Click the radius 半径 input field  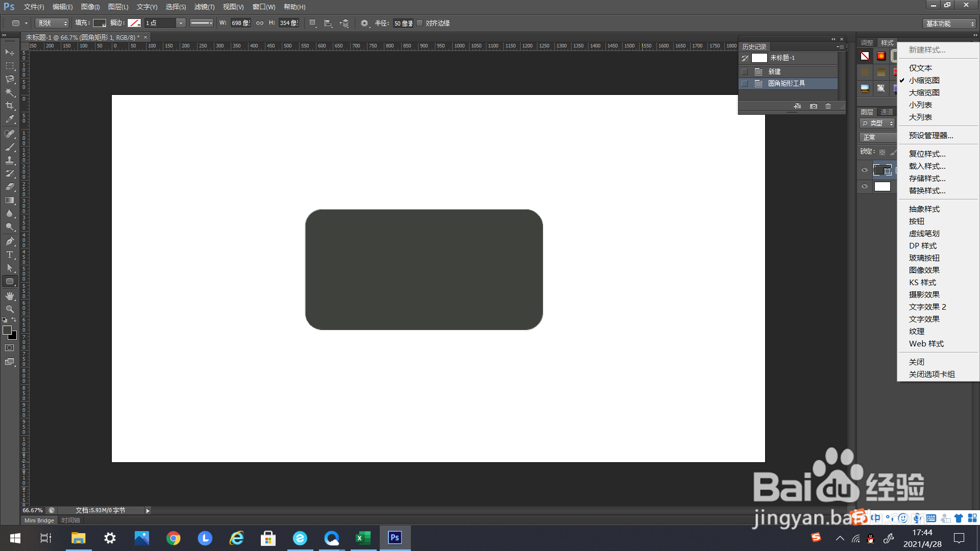click(x=403, y=23)
